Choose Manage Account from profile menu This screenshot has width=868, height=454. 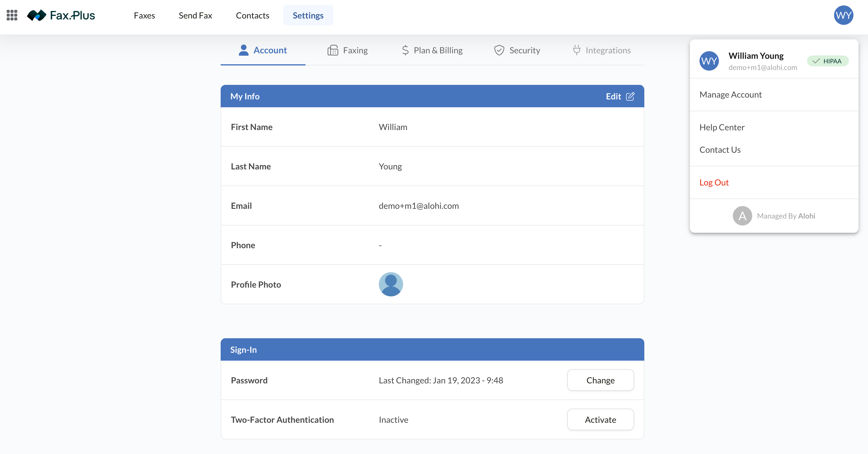[x=730, y=95]
